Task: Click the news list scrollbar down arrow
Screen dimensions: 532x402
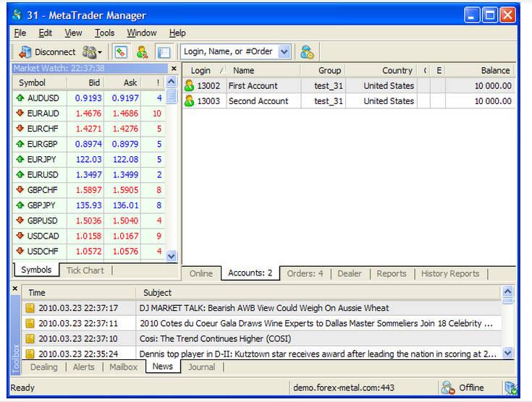Action: [508, 353]
